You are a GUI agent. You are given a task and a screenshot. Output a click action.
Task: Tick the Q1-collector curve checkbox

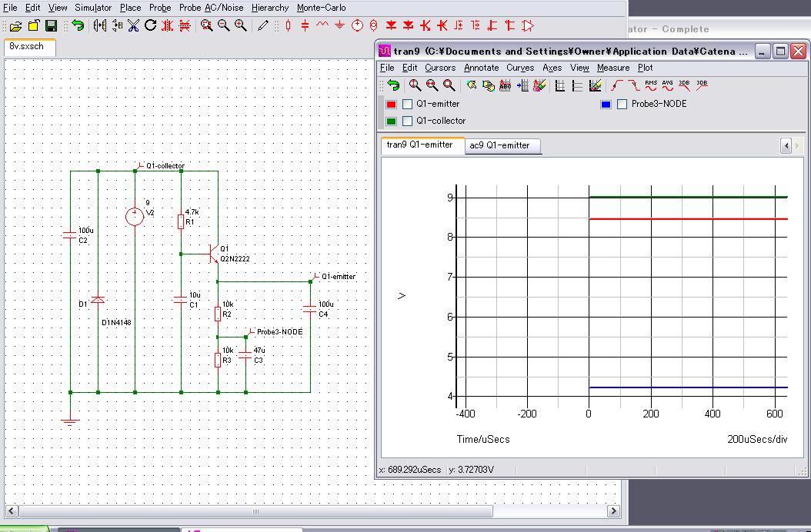coord(408,121)
